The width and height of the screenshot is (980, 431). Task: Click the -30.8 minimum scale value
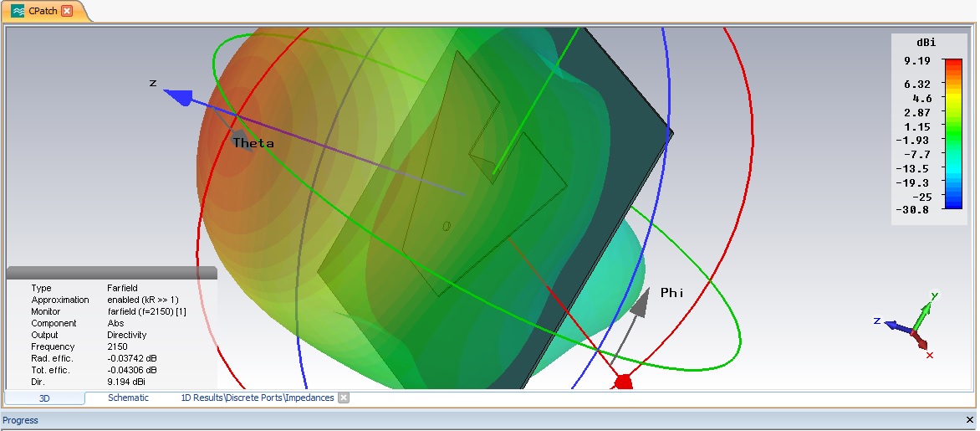[913, 209]
